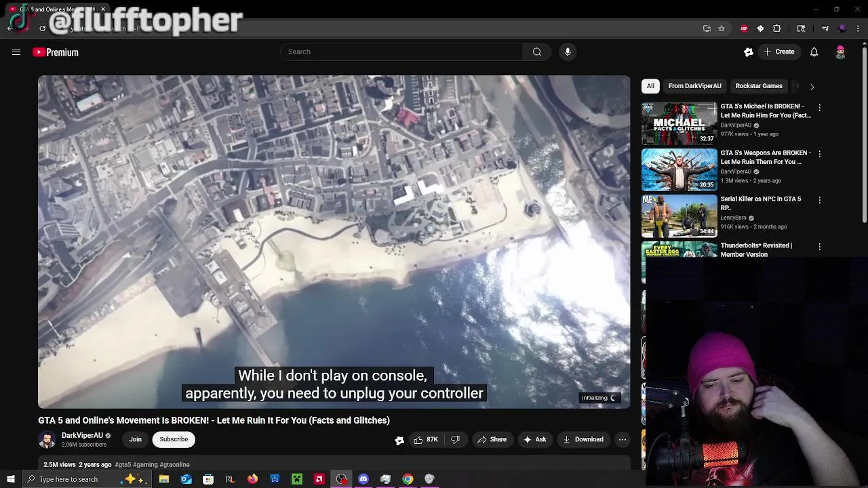This screenshot has height=488, width=868.
Task: Like the video with 87K likes
Action: click(426, 440)
